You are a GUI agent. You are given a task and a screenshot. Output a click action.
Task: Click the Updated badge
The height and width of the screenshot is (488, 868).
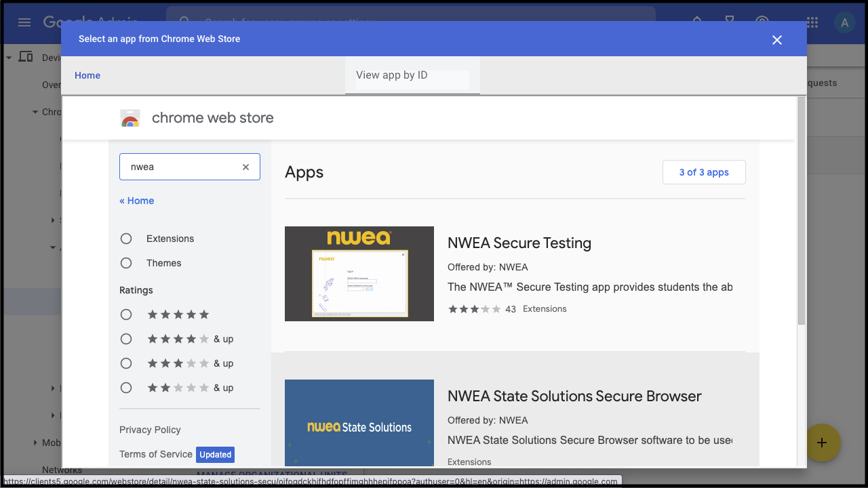216,454
